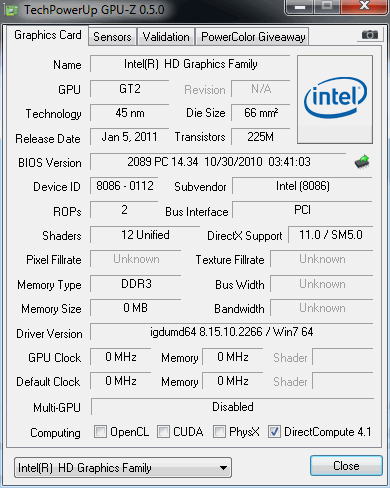Image resolution: width=390 pixels, height=488 pixels.
Task: Minimize the GPU-Z window
Action: click(300, 7)
